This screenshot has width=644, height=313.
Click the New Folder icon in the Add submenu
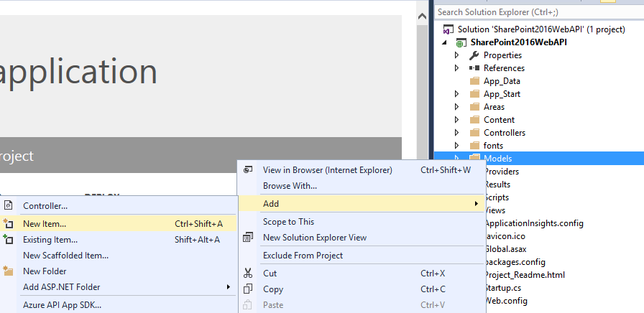[8, 271]
